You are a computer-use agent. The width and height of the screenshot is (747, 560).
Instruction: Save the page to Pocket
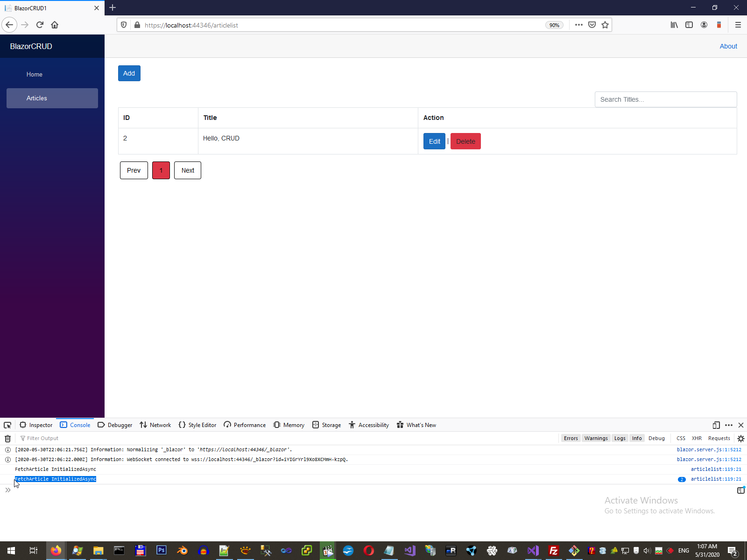coord(592,25)
